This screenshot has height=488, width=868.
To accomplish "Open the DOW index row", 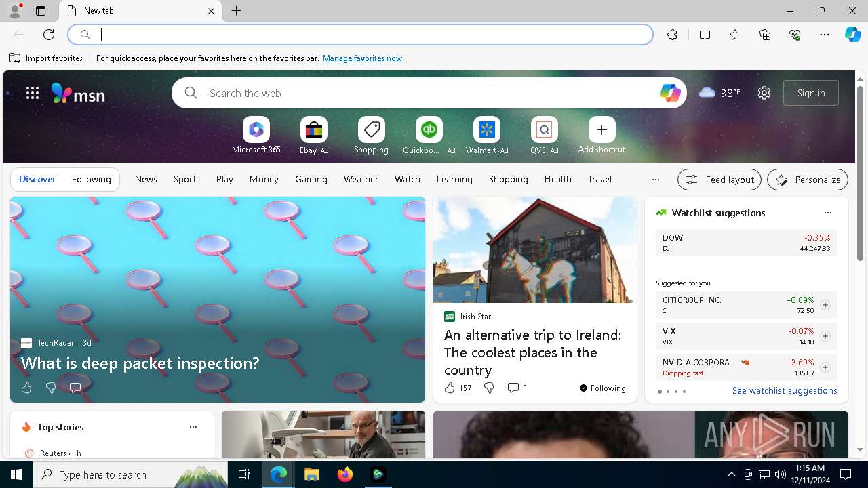I will (746, 243).
